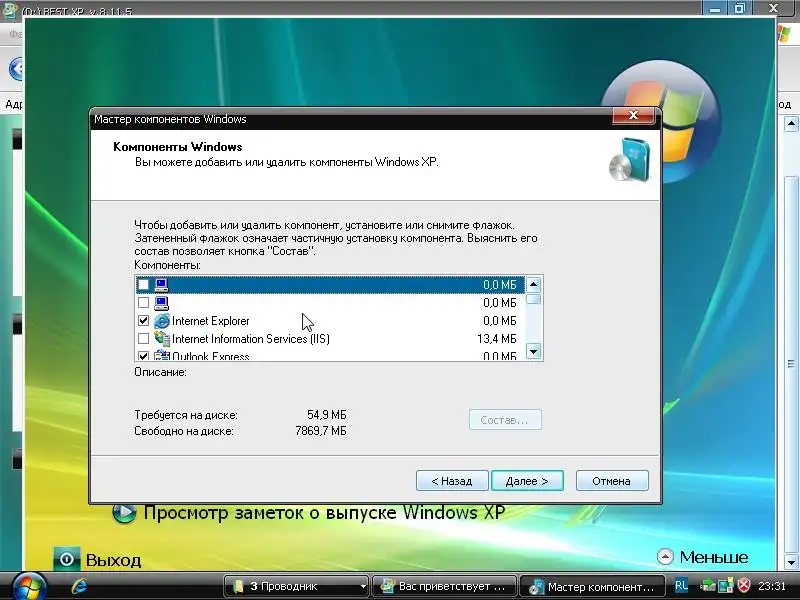Click the background window's scroll-down arrow
Image resolution: width=800 pixels, height=600 pixels.
[791, 563]
